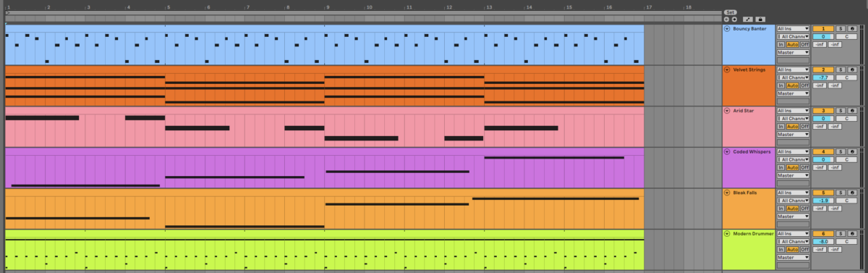The width and height of the screenshot is (868, 273).
Task: Deactivate track 3 activator button
Action: [x=823, y=111]
